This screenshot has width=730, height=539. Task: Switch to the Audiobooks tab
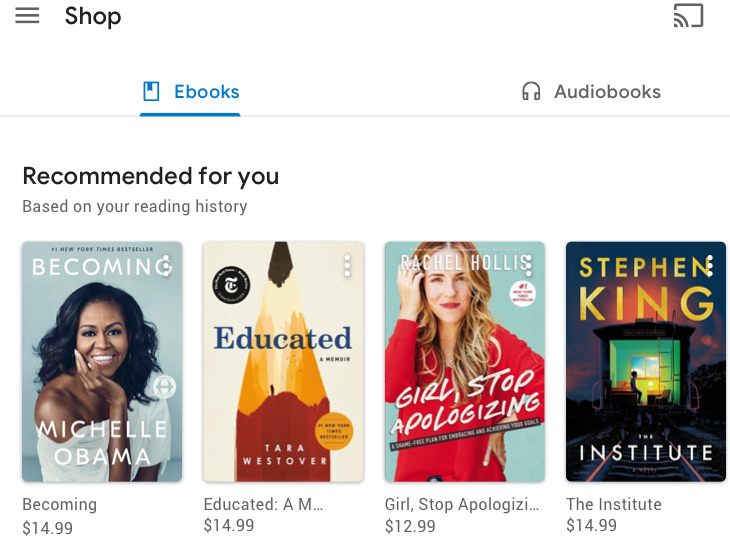point(591,92)
